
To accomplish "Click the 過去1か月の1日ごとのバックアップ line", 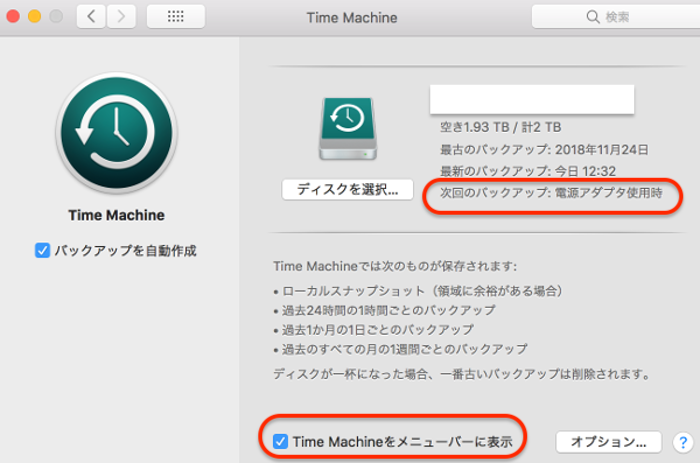I will click(x=374, y=330).
